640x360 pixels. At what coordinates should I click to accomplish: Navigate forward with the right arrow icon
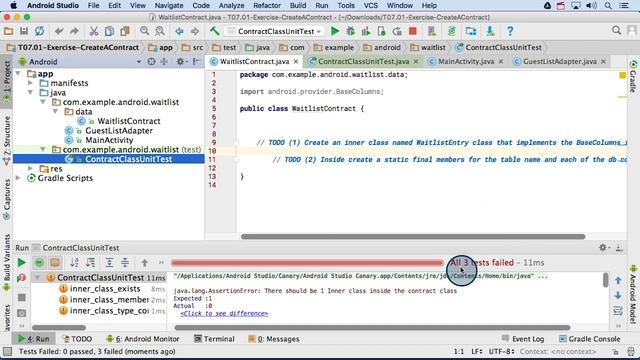click(x=195, y=31)
